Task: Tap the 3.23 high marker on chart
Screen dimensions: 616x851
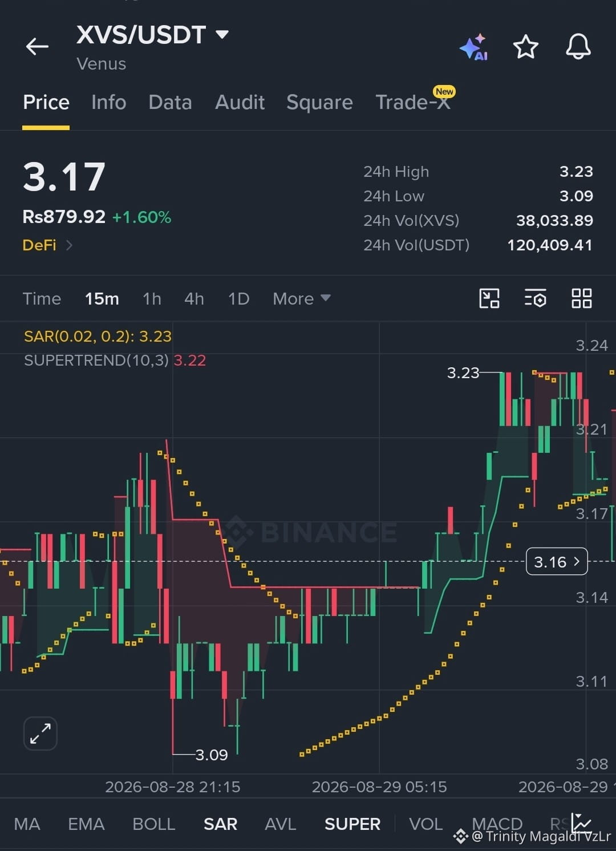Action: pos(463,373)
